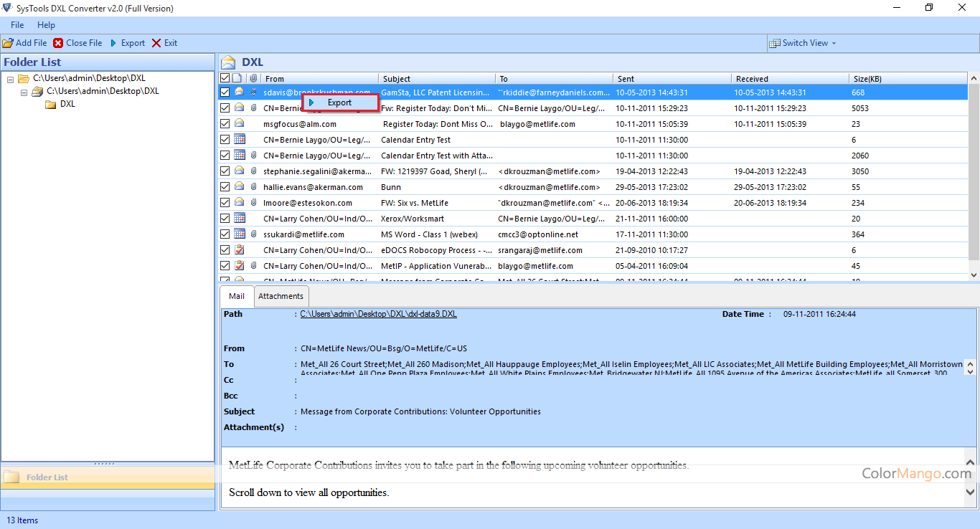Click the red Close File icon

click(x=58, y=43)
